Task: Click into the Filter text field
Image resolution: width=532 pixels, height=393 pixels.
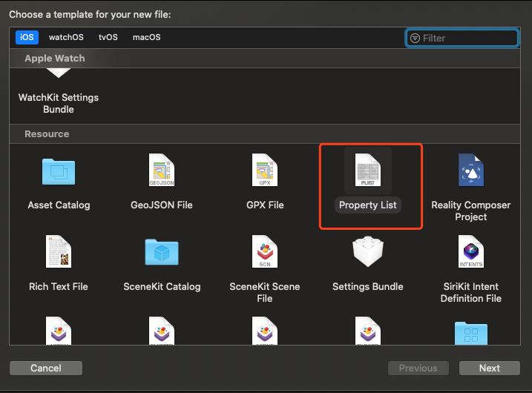Action: 462,38
